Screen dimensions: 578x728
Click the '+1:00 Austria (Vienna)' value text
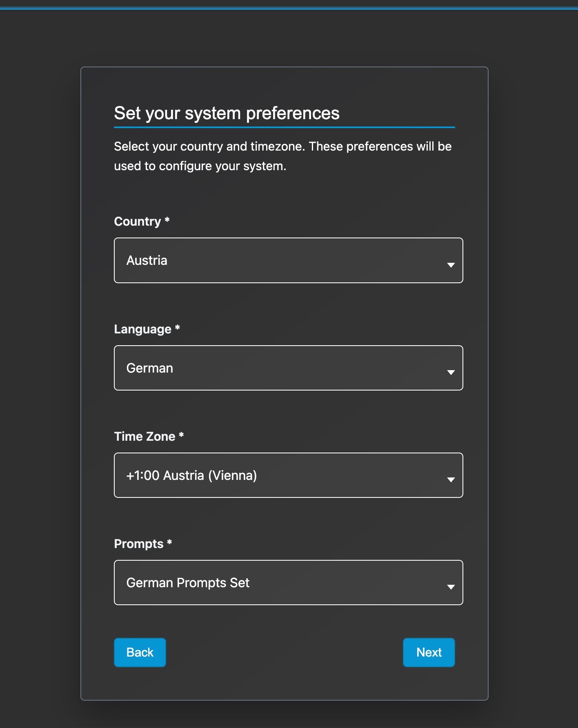coord(191,475)
